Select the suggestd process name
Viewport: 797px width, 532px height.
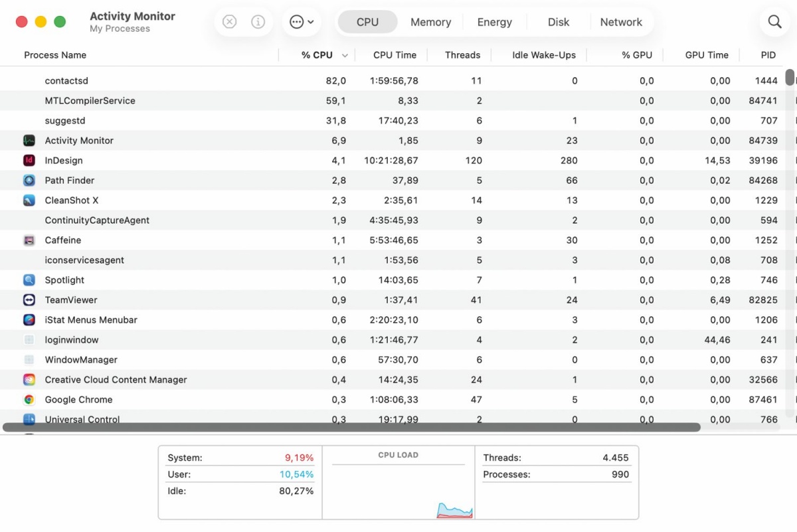[65, 120]
